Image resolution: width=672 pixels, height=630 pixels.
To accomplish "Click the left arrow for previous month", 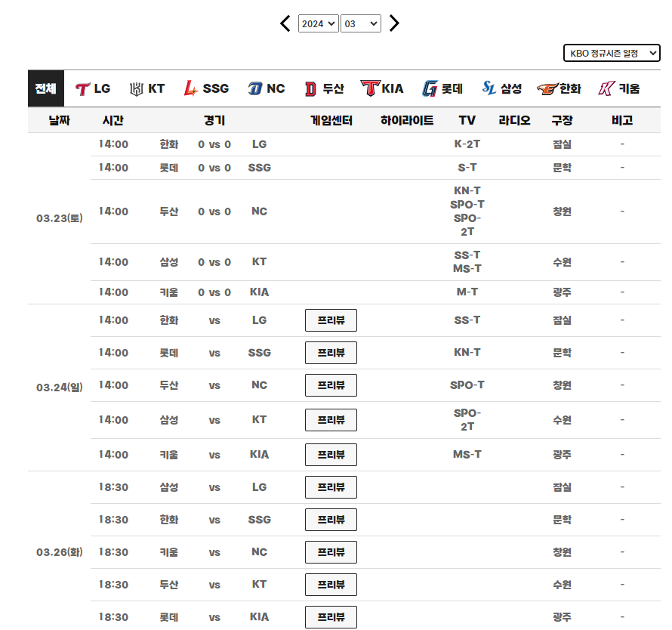I will 285,23.
